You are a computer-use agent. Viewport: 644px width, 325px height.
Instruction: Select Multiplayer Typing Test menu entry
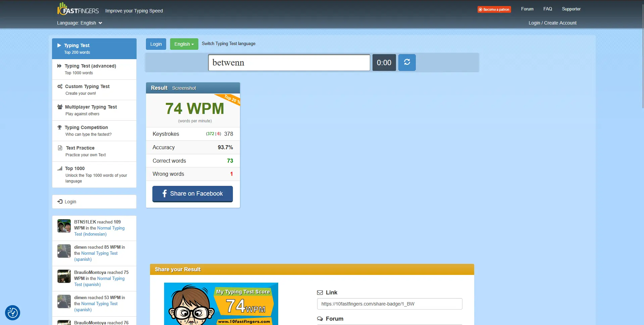click(94, 110)
